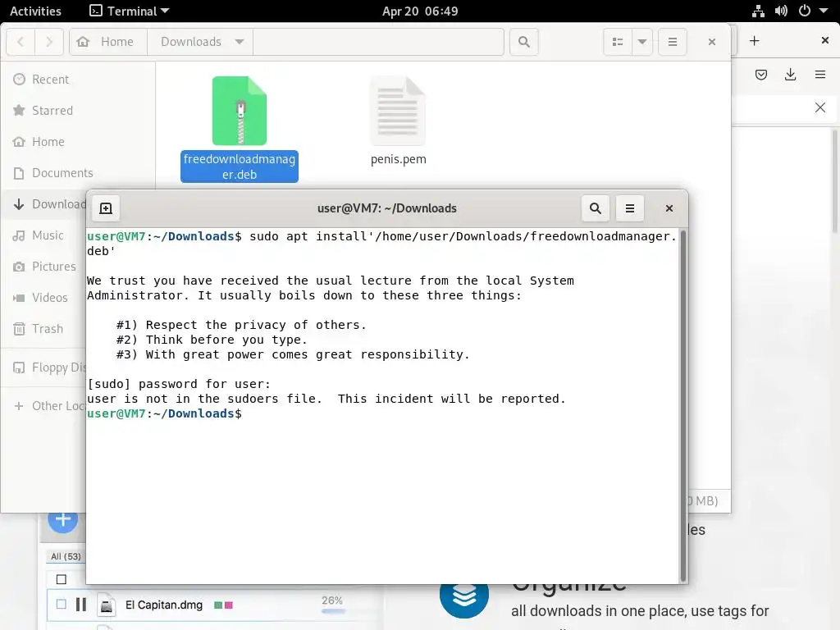Open the clock and calendar panel

point(420,11)
